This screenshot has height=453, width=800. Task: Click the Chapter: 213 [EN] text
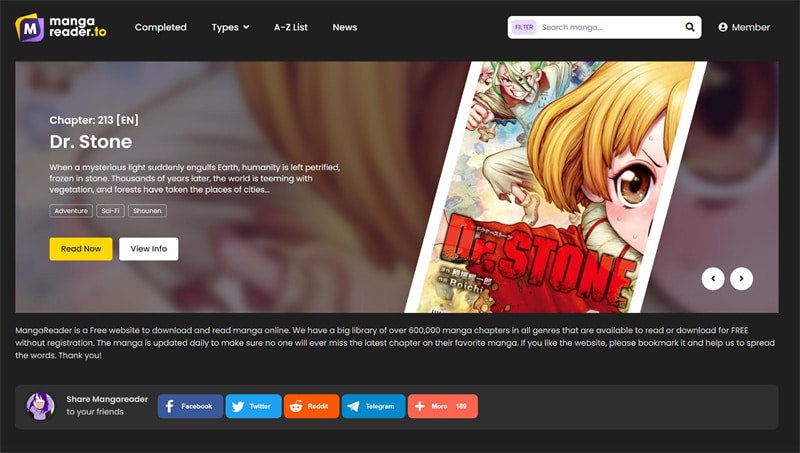tap(94, 120)
